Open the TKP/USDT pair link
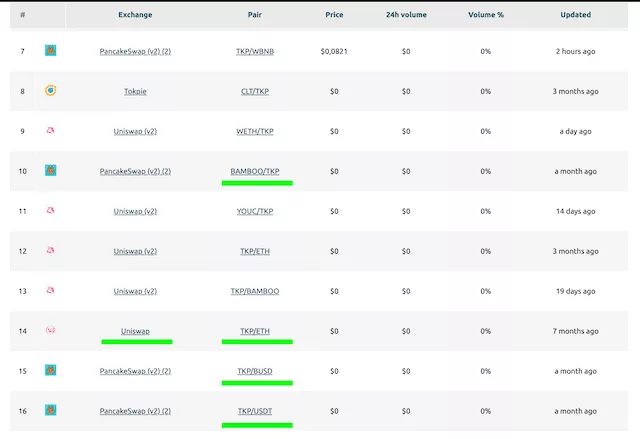This screenshot has width=640, height=439. click(255, 411)
